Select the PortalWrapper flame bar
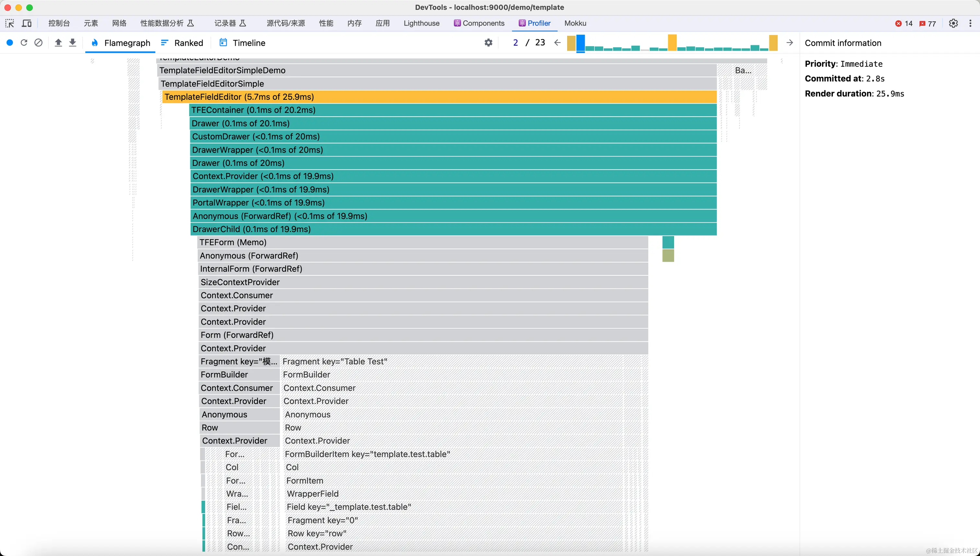The width and height of the screenshot is (980, 556). 454,203
